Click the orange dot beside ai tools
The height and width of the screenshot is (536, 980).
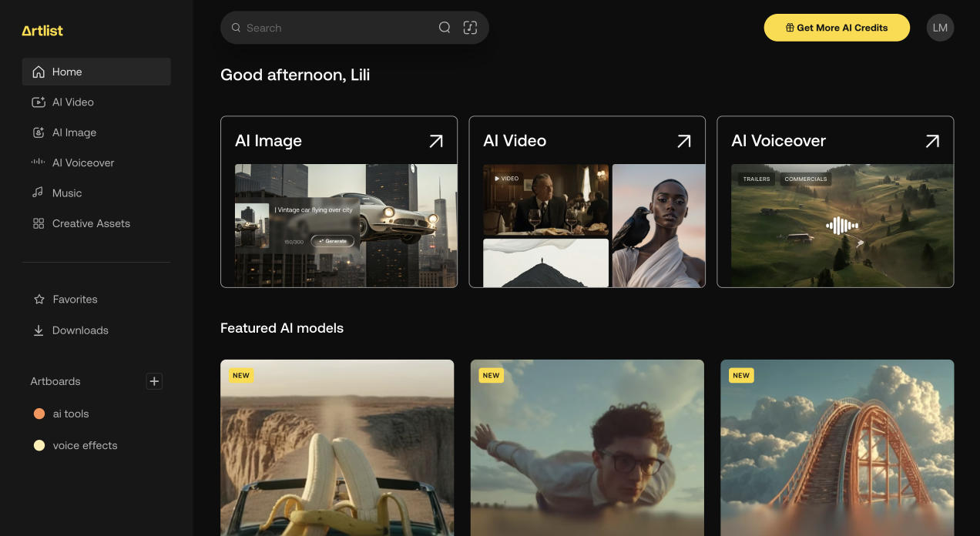(x=39, y=414)
